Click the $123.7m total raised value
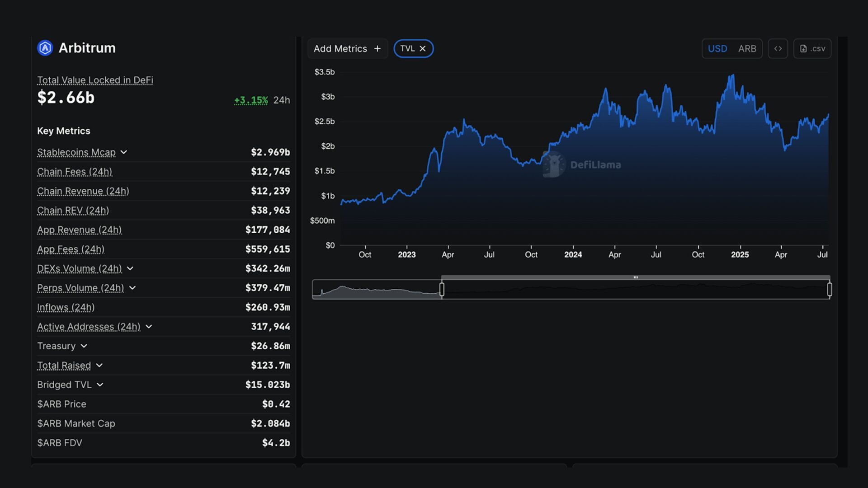The image size is (868, 488). pyautogui.click(x=270, y=366)
